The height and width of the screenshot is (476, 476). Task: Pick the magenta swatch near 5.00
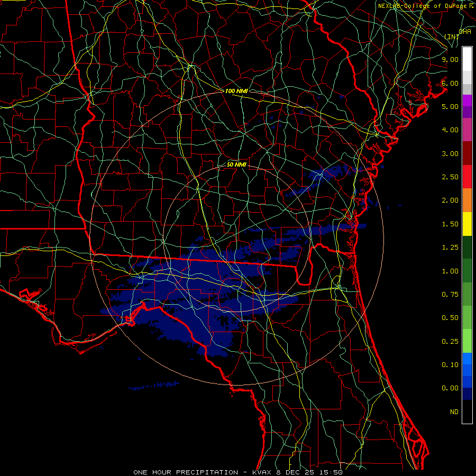click(467, 100)
